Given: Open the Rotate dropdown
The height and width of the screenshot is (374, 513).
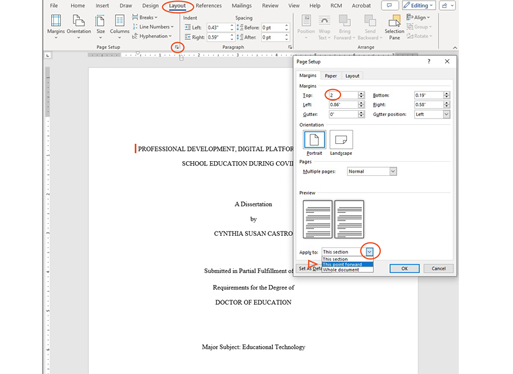Looking at the screenshot, I should point(419,36).
